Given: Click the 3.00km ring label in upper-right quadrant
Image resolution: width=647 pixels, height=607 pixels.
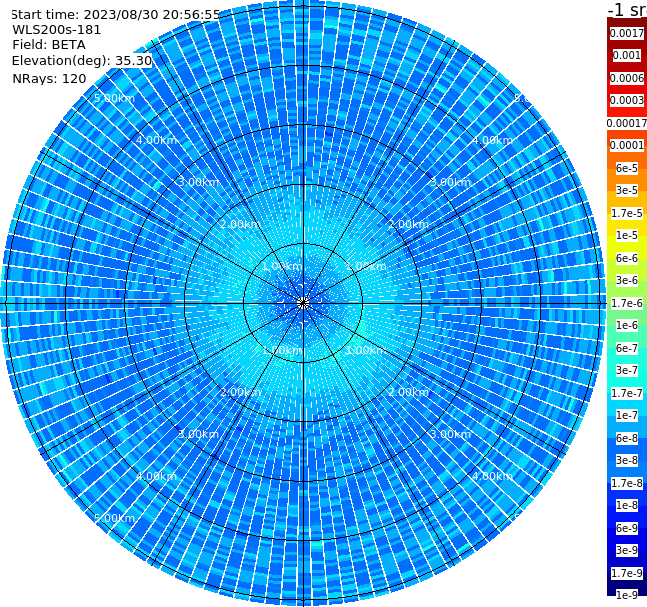Looking at the screenshot, I should pyautogui.click(x=450, y=182).
